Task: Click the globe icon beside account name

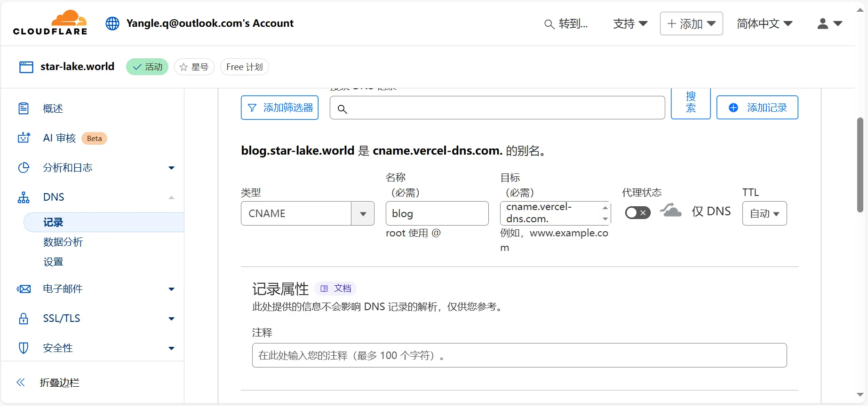Action: click(x=112, y=23)
